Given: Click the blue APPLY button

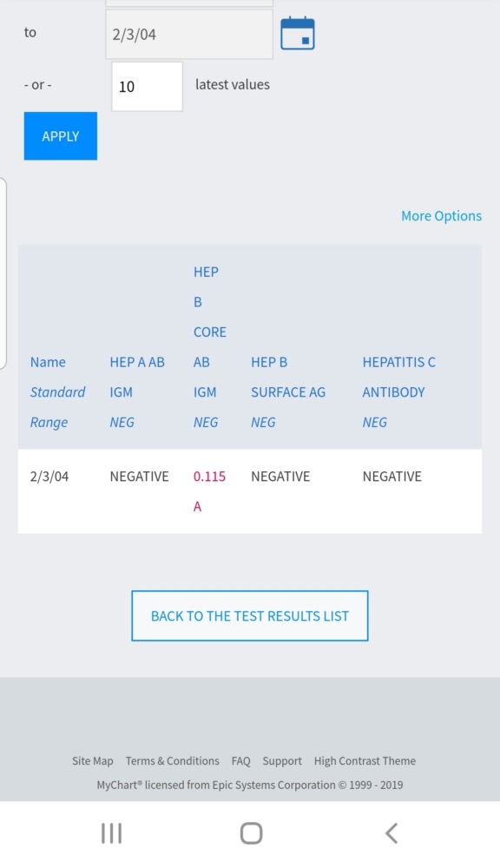Looking at the screenshot, I should point(61,136).
